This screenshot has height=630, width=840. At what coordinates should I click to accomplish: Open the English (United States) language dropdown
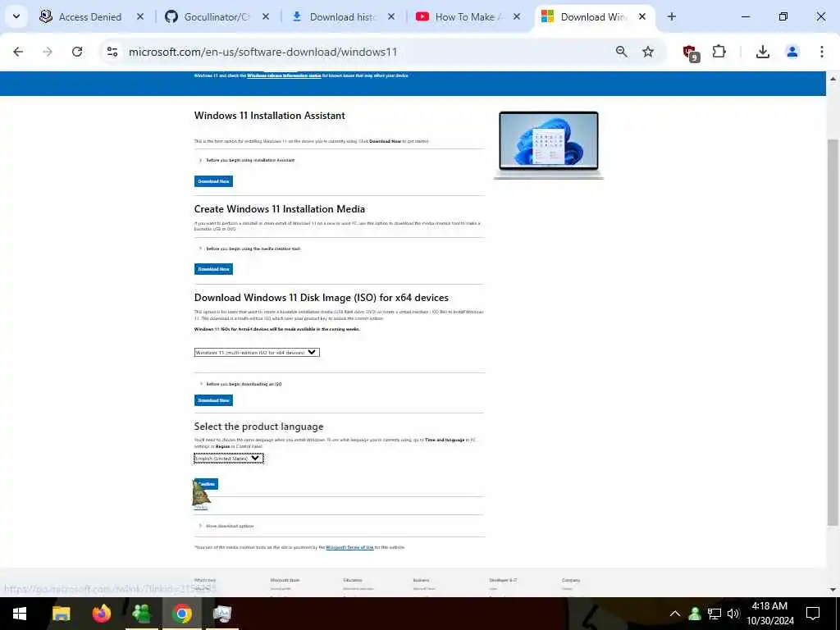(x=228, y=458)
